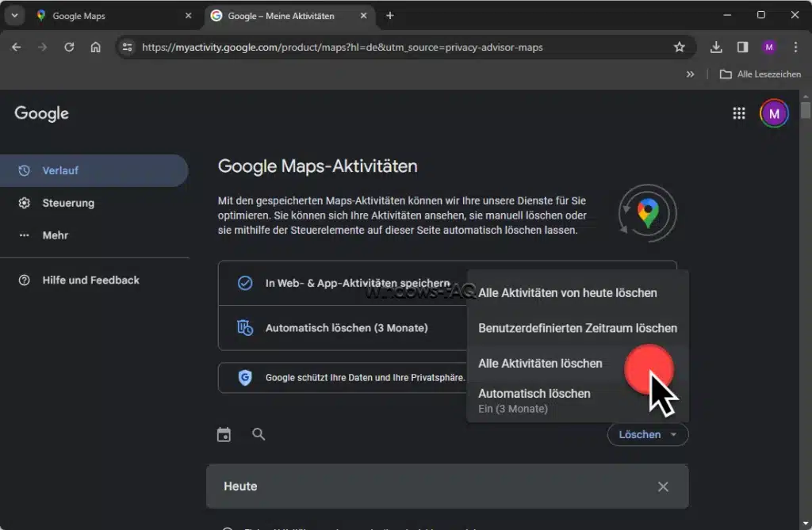Reload the current page
The height and width of the screenshot is (530, 812).
click(69, 47)
